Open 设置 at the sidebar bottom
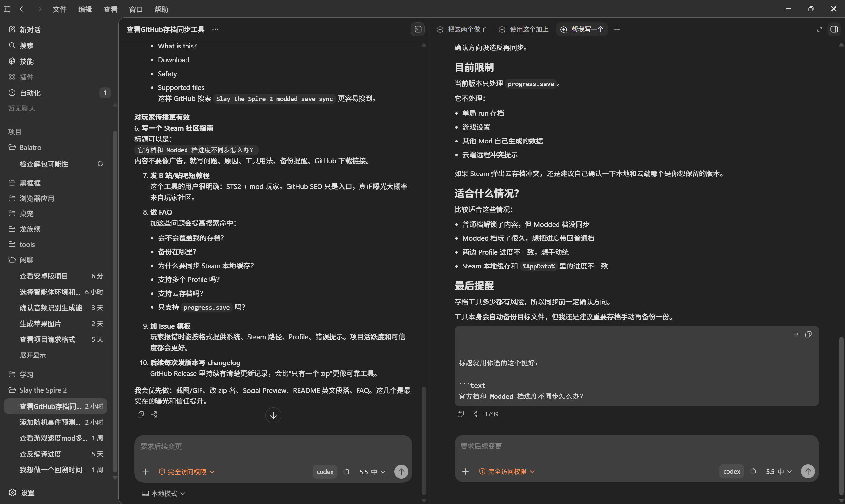Screen dimensions: 845x504 pyautogui.click(x=22, y=492)
